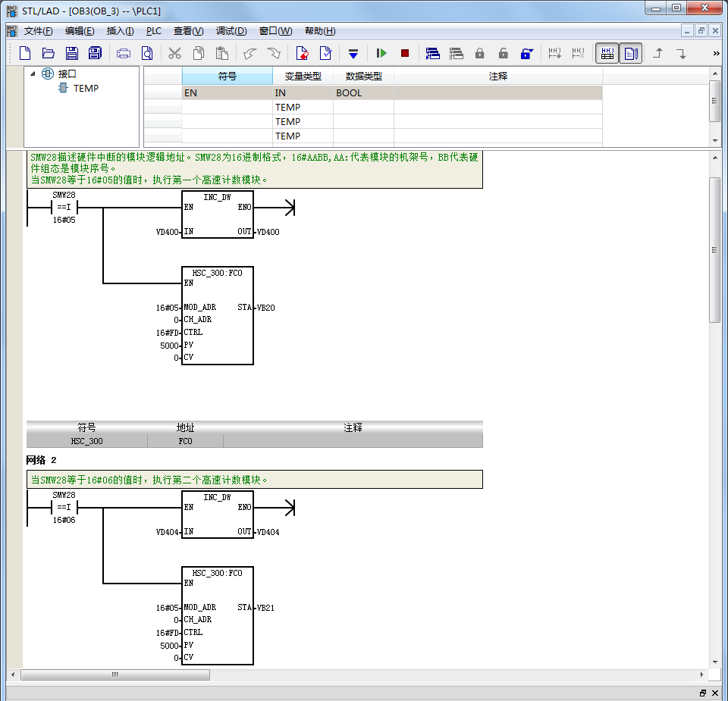728x701 pixels.
Task: Click the insert contact ladder icon
Action: point(555,53)
